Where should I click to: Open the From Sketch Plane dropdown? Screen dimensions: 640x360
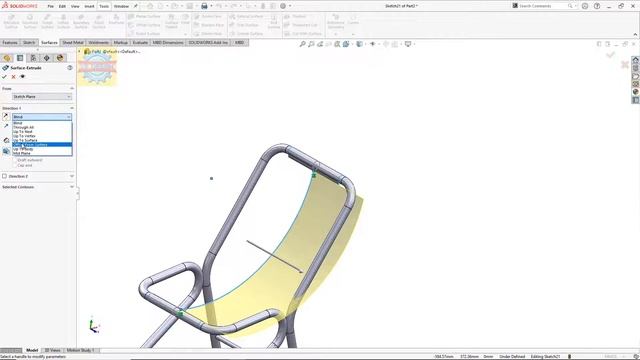(42, 97)
